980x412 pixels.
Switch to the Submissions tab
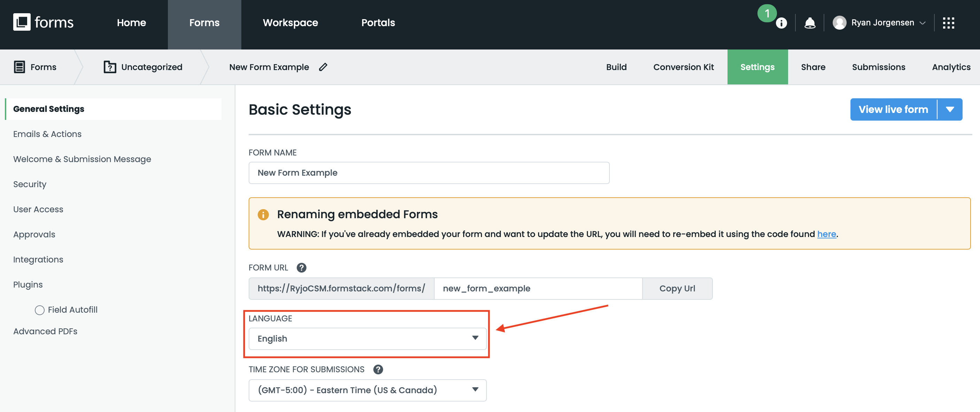878,67
